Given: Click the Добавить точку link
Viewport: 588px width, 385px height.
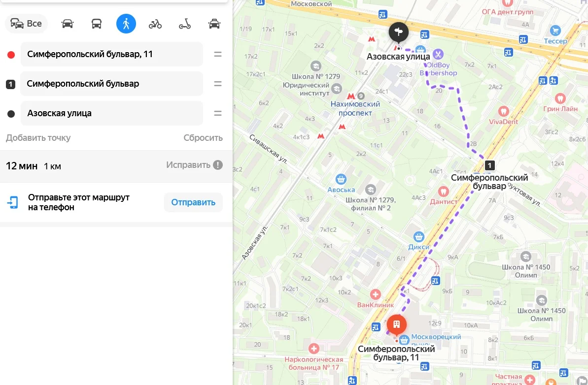Looking at the screenshot, I should click(38, 138).
